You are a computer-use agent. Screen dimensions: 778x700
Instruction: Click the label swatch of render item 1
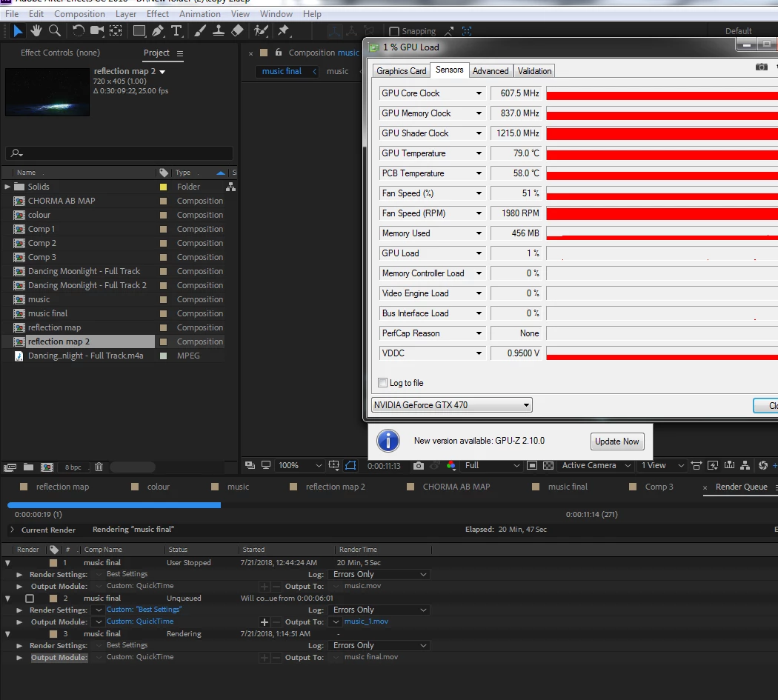click(x=53, y=563)
